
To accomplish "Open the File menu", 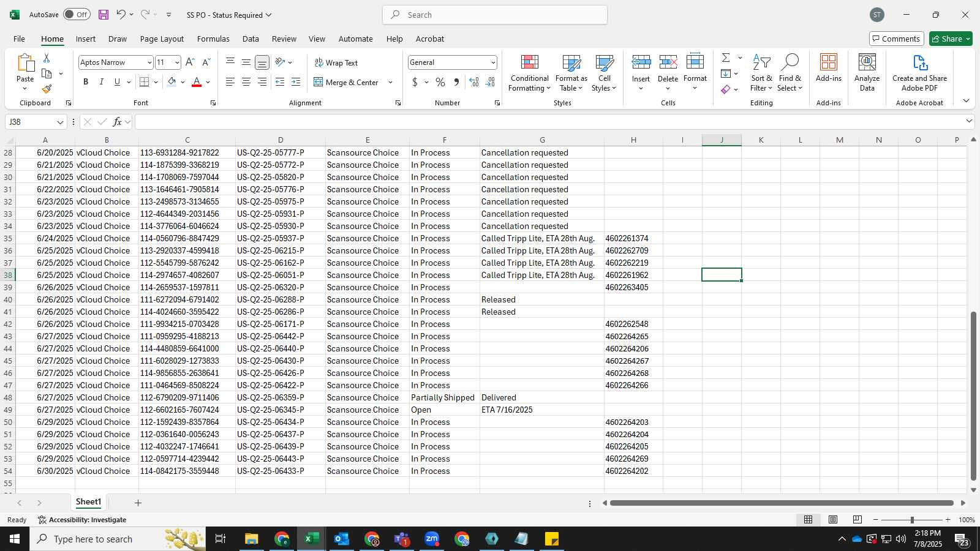I will click(19, 39).
